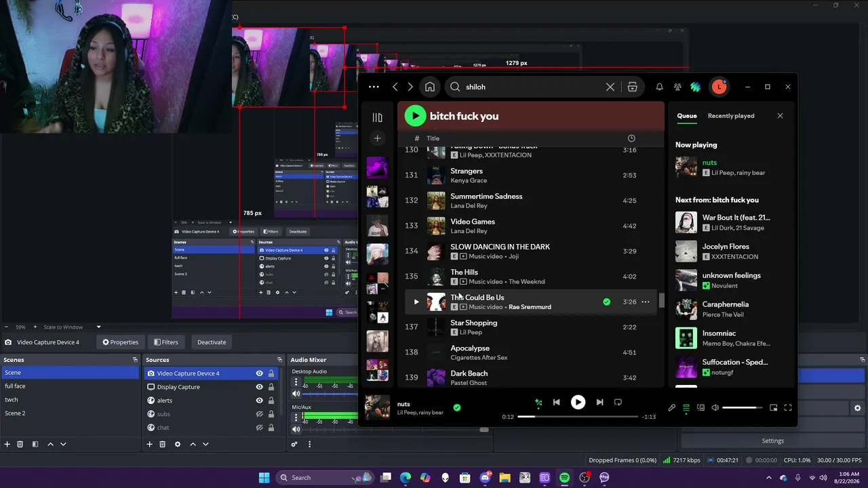The height and width of the screenshot is (488, 868).
Task: Open OBS preview zoom scale dropdown
Action: (x=98, y=327)
